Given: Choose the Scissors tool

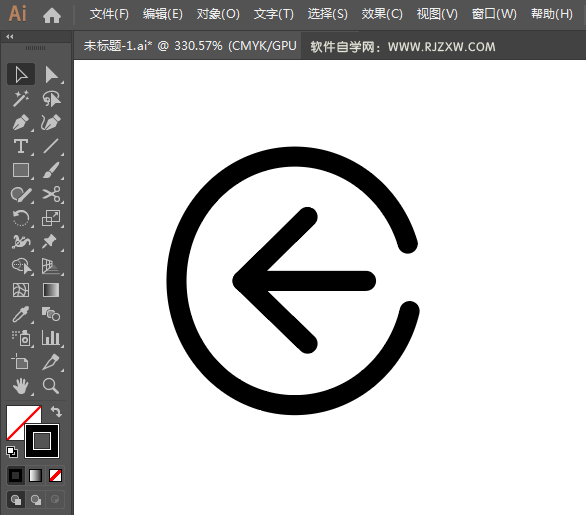Looking at the screenshot, I should click(x=51, y=194).
